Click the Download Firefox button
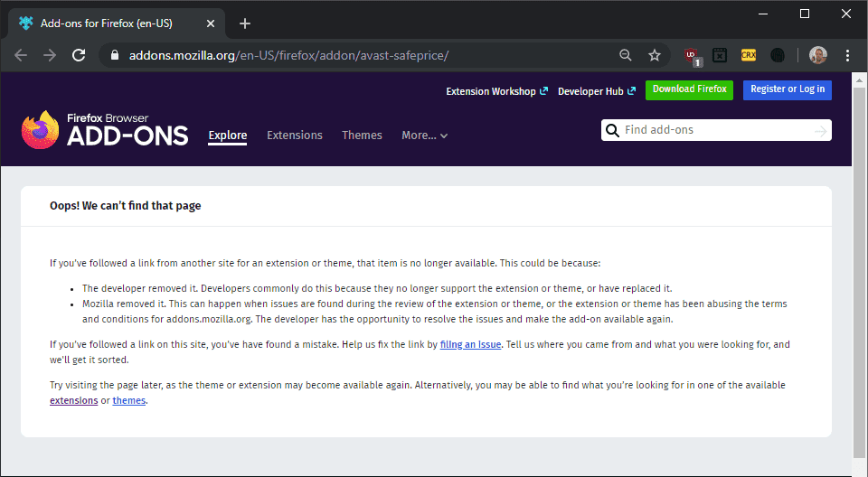This screenshot has width=868, height=477. pos(689,89)
